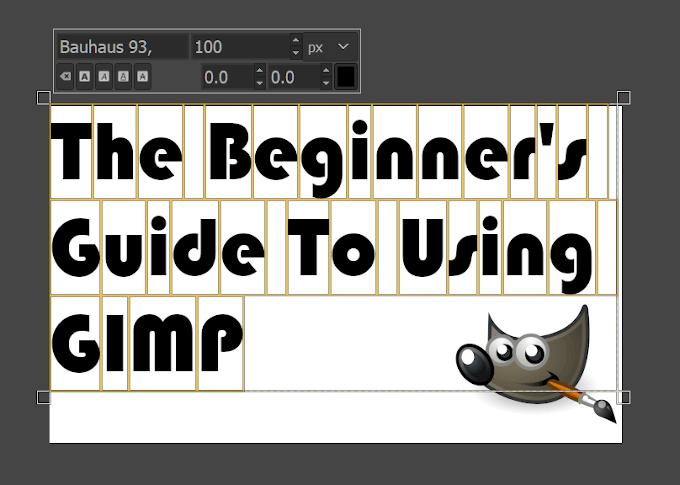Image resolution: width=680 pixels, height=485 pixels.
Task: Click the font size field showing 100
Action: tap(238, 46)
